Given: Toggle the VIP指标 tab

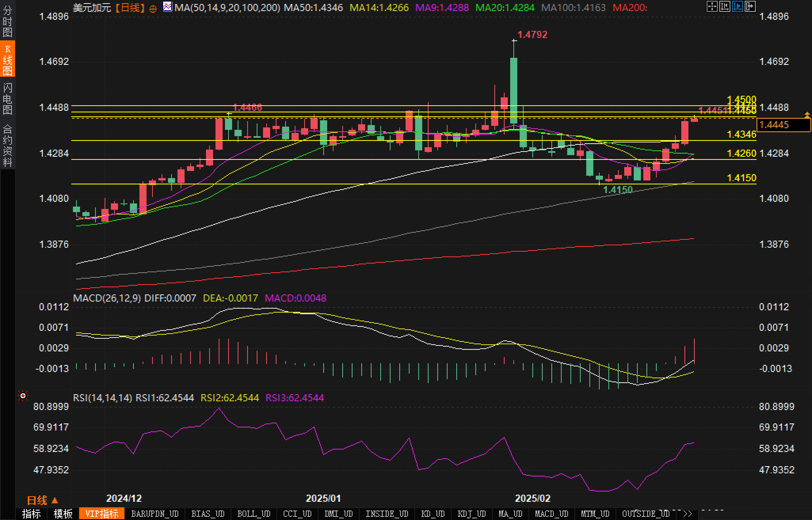Looking at the screenshot, I should pos(102,514).
